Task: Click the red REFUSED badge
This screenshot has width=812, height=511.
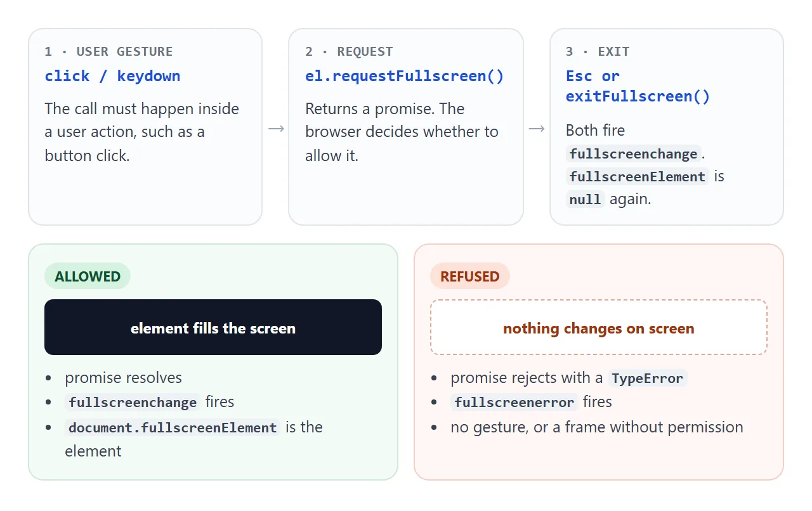Action: [x=470, y=276]
